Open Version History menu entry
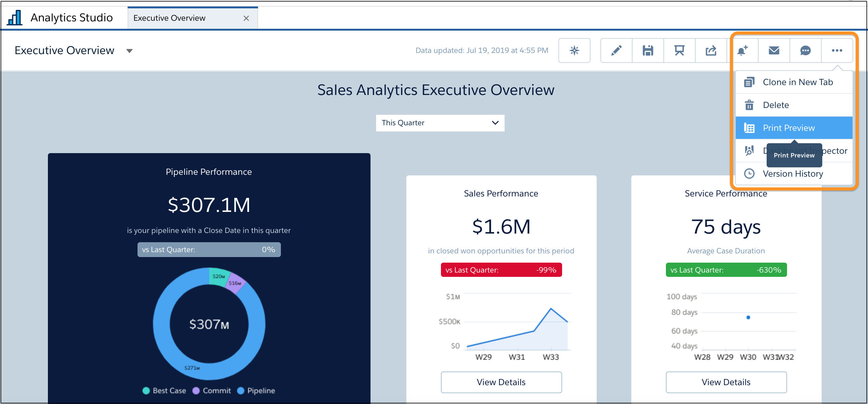 point(793,174)
